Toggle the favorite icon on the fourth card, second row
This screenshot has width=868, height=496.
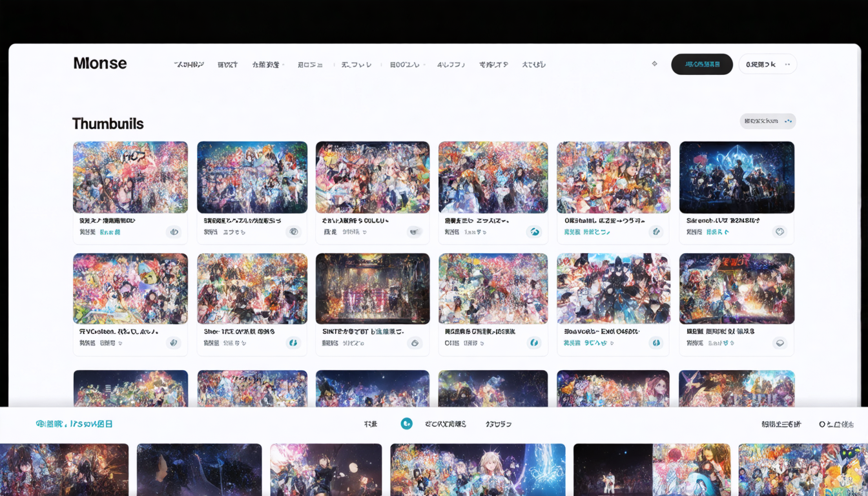[534, 343]
